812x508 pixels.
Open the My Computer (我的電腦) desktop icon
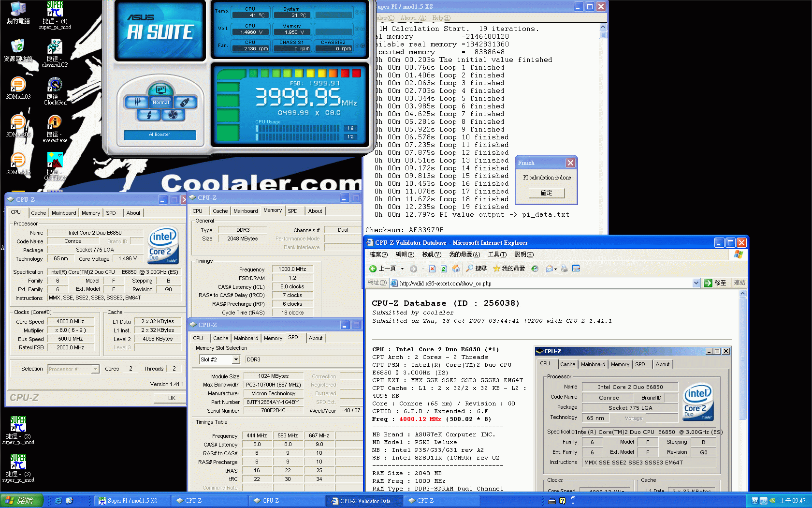[x=18, y=13]
